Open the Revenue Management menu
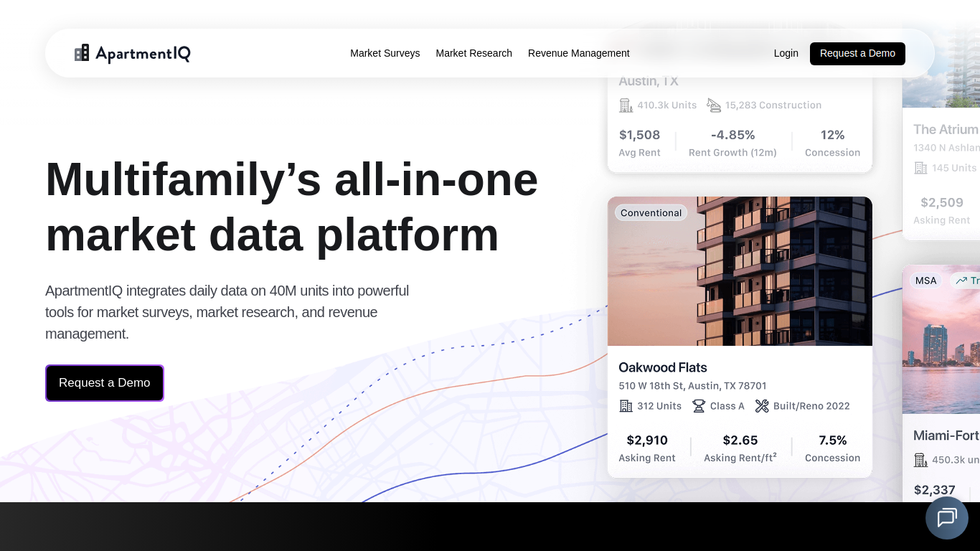Screen dimensions: 980x551 click(x=579, y=53)
